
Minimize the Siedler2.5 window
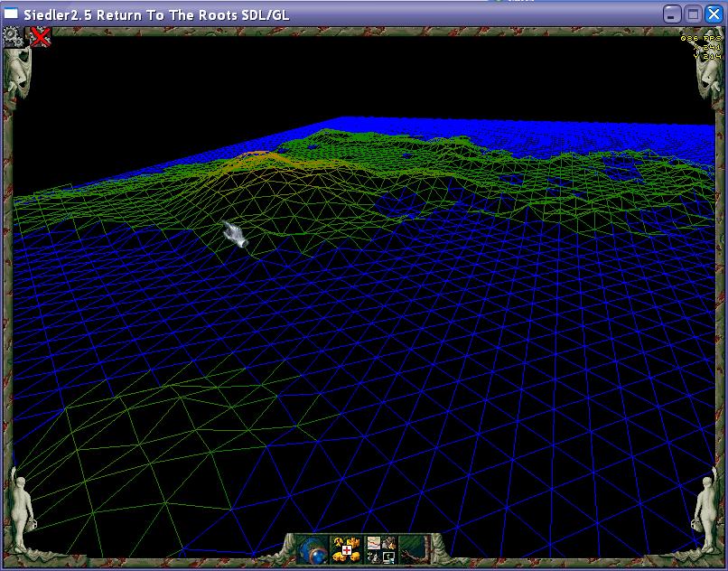(x=672, y=14)
